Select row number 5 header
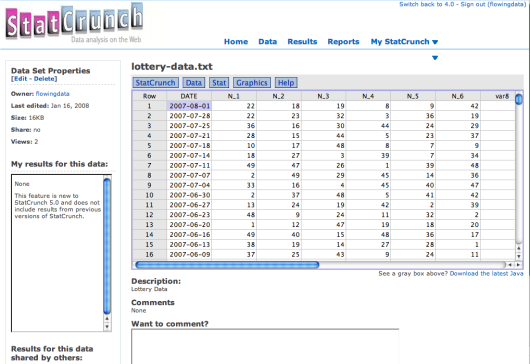The height and width of the screenshot is (364, 530). pos(149,146)
